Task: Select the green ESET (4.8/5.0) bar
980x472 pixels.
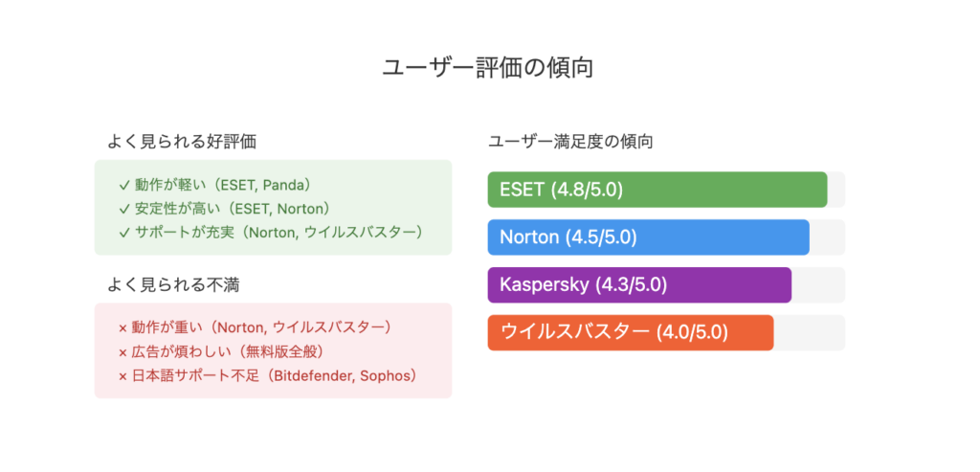Action: click(x=657, y=190)
